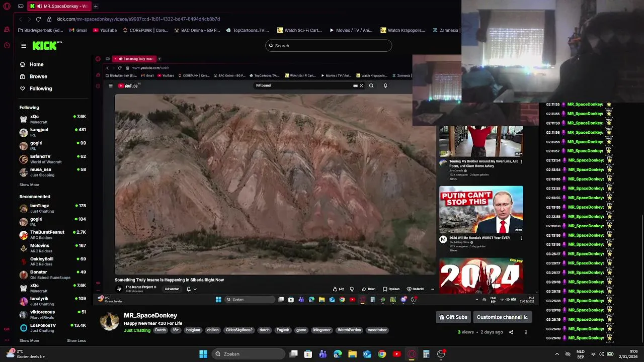Open File Explorer from the taskbar
This screenshot has height=362, width=644.
click(x=352, y=354)
